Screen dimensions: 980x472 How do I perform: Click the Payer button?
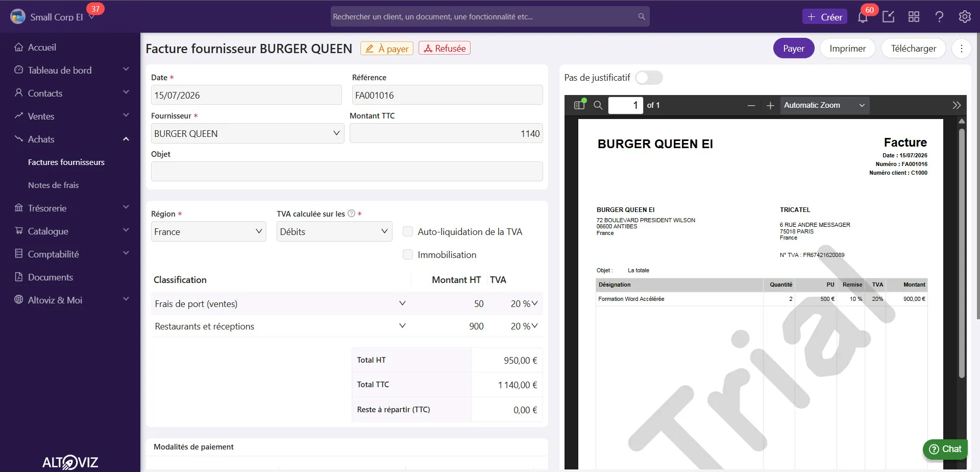tap(794, 49)
